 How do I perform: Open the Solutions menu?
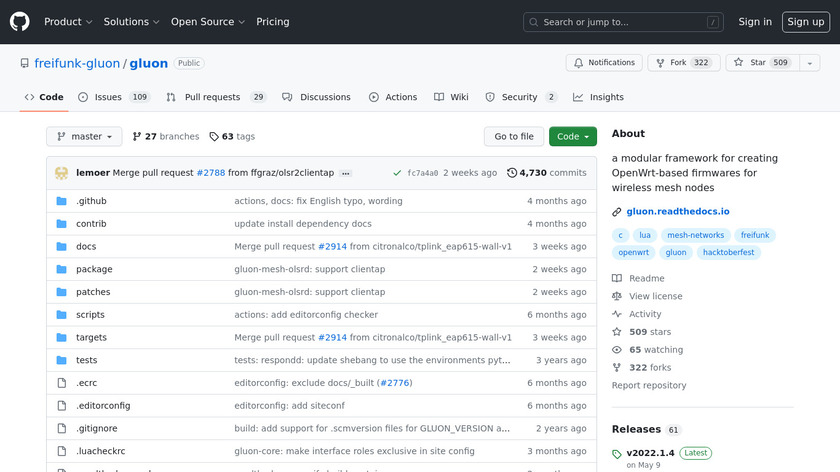(132, 21)
